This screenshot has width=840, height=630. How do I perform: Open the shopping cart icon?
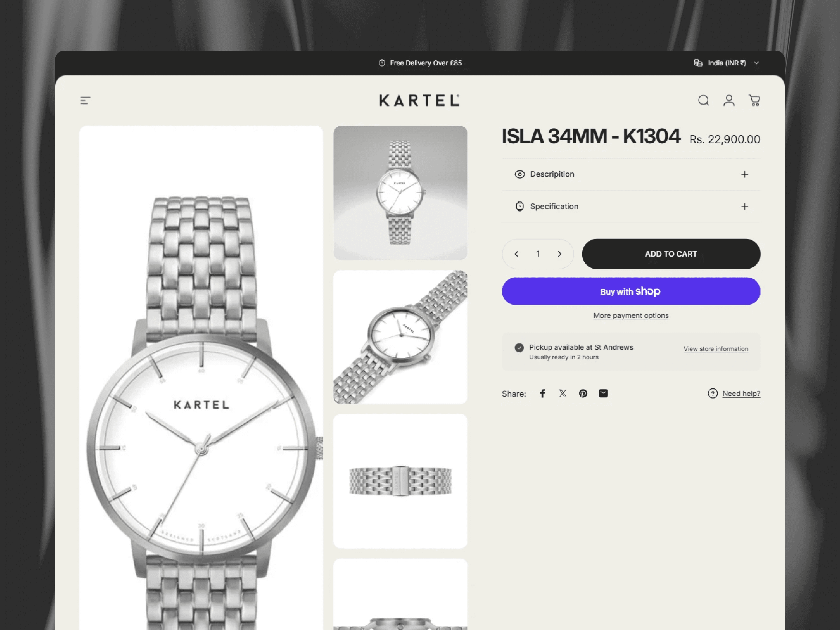[x=754, y=101]
